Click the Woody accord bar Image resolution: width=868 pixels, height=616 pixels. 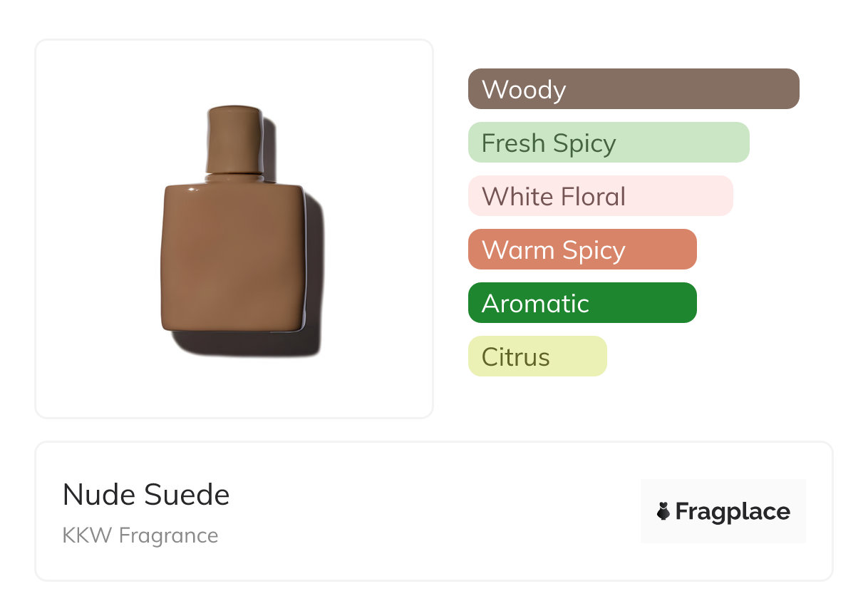(633, 89)
